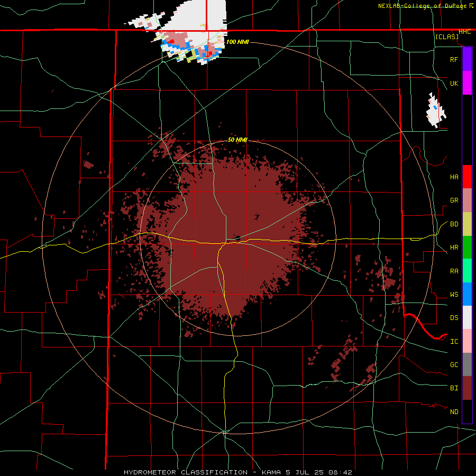The image size is (476, 476).
Task: Click the RF legend label
Action: (454, 59)
